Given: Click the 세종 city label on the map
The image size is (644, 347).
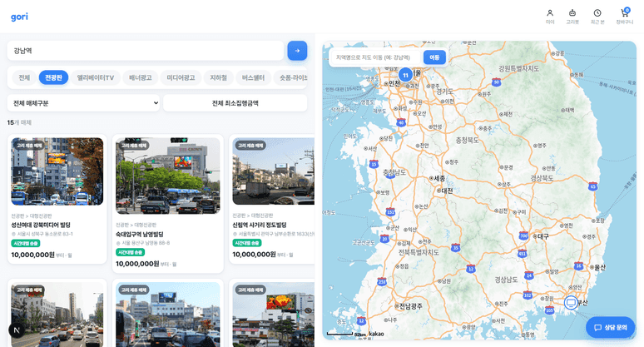Looking at the screenshot, I should 439,178.
